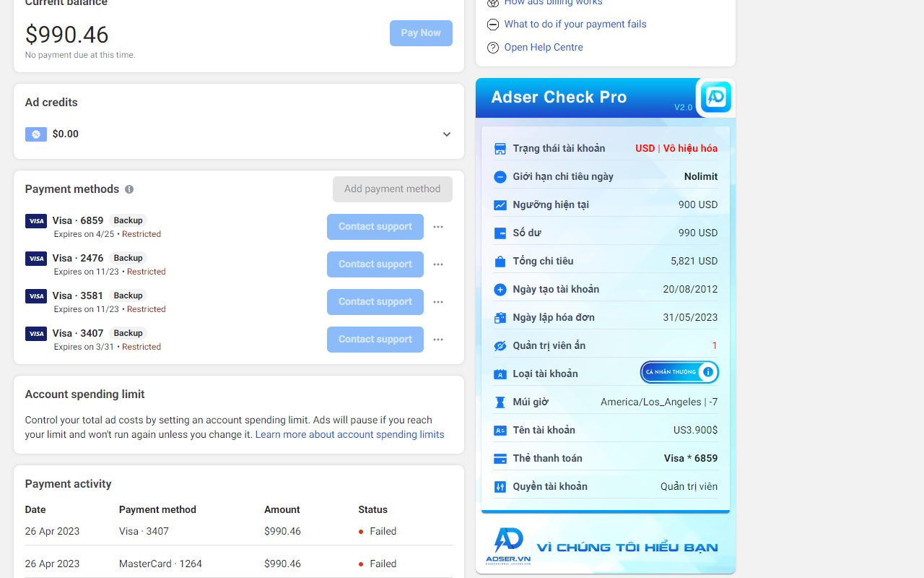This screenshot has height=578, width=924.
Task: Click the Pay Now button
Action: click(421, 33)
